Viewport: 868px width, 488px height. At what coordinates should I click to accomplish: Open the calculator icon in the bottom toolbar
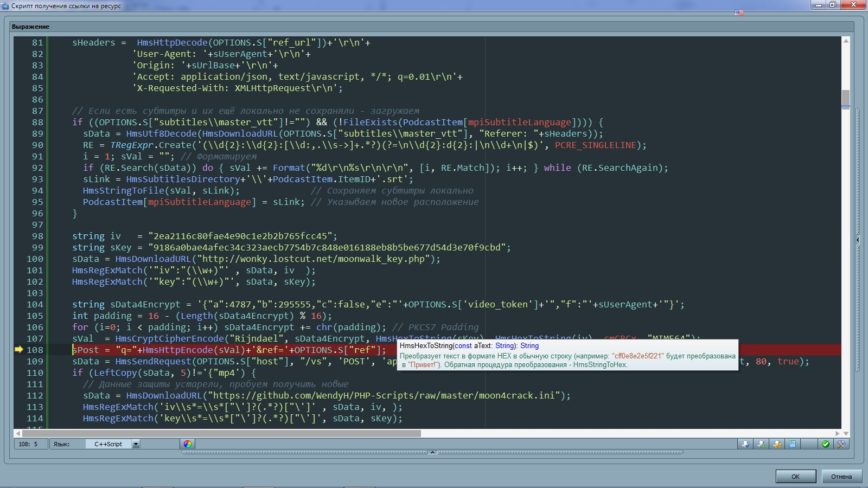tap(793, 444)
